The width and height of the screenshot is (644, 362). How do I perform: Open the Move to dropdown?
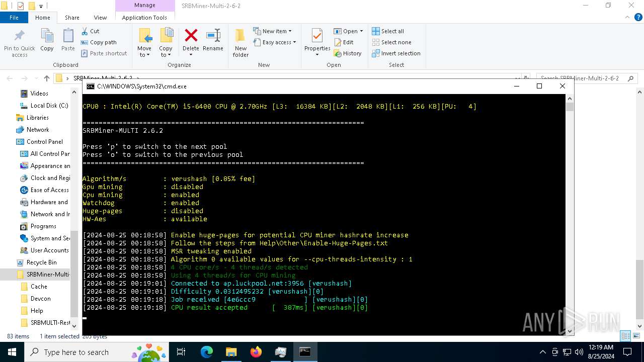pyautogui.click(x=144, y=43)
